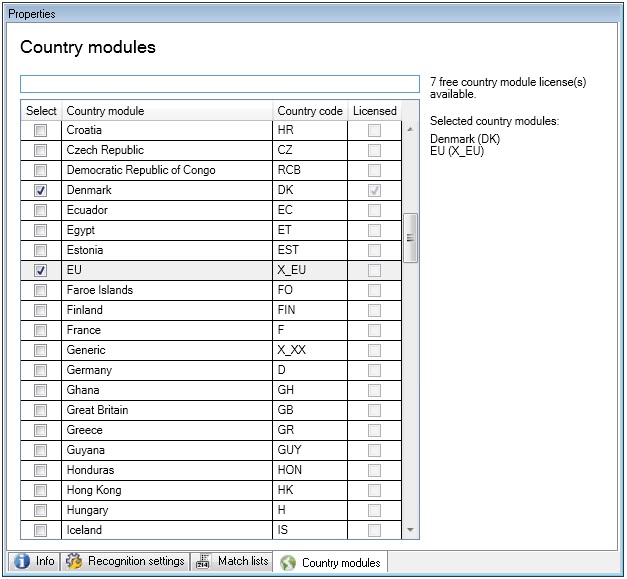Click the Licensed column header
This screenshot has height=579, width=627.
point(374,111)
